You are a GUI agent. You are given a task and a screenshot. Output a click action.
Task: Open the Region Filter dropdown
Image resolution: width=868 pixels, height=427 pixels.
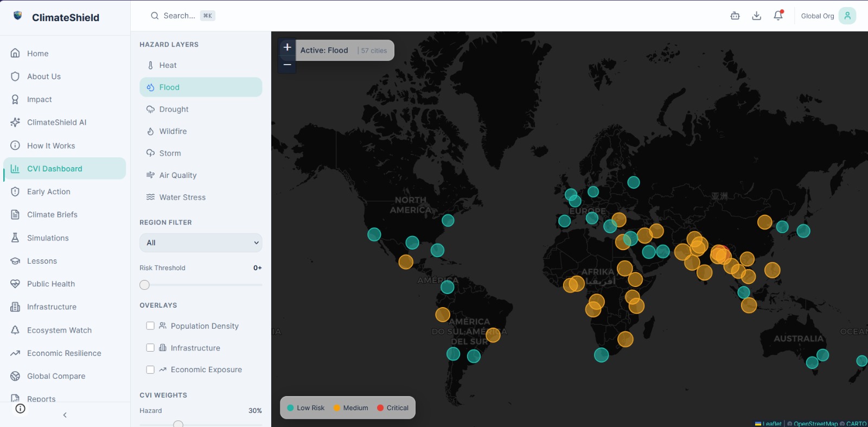(201, 243)
